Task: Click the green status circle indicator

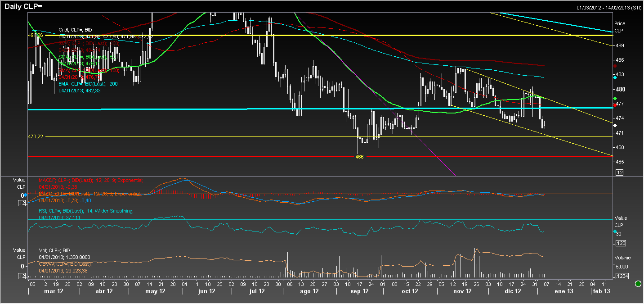Action: pyautogui.click(x=638, y=284)
